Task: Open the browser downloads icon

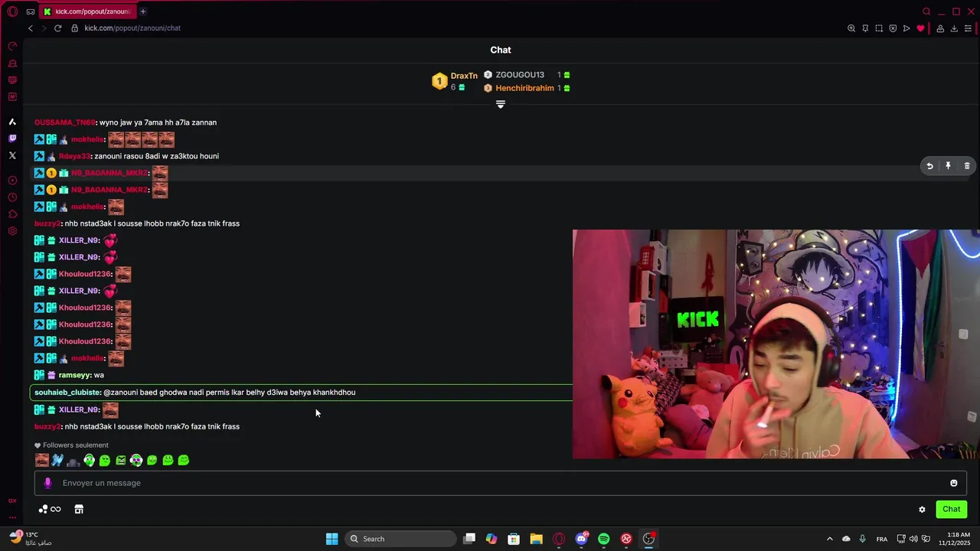Action: (954, 28)
